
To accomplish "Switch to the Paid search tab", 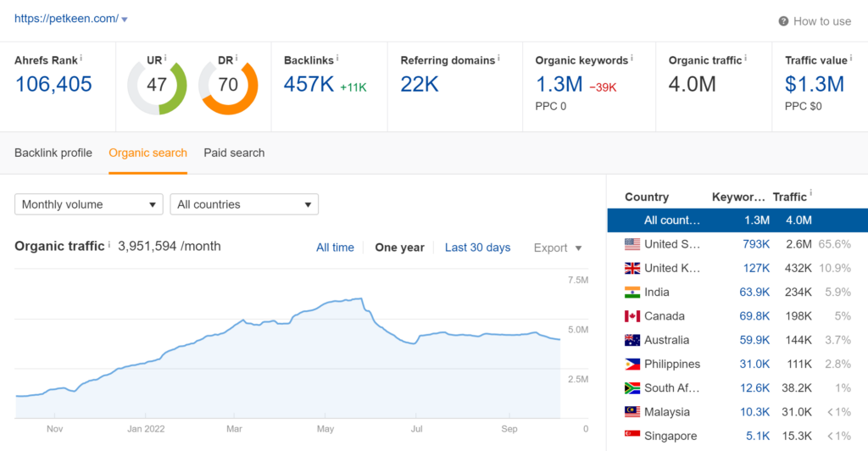I will (234, 153).
